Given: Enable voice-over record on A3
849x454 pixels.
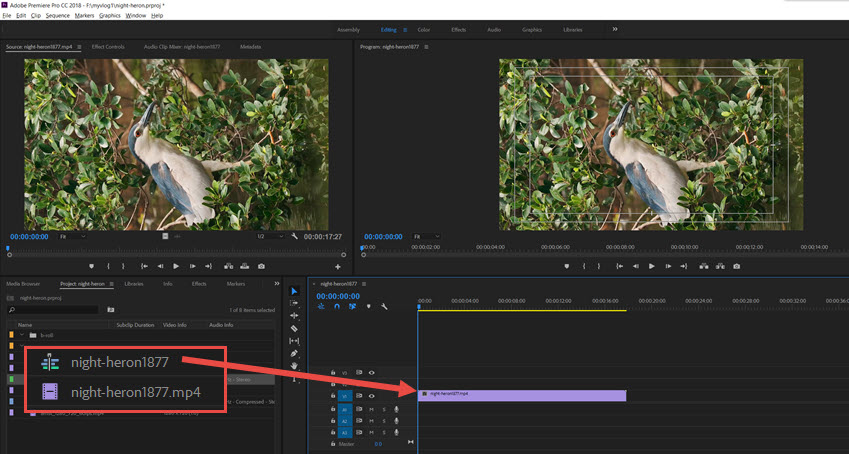Looking at the screenshot, I should 396,432.
